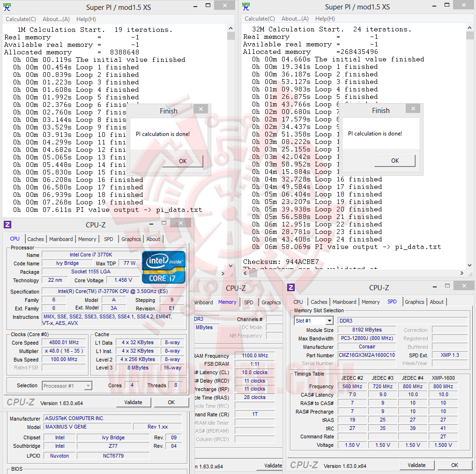The width and height of the screenshot is (476, 474).
Task: Maximize the 32M Super PI window
Action: click(447, 5)
